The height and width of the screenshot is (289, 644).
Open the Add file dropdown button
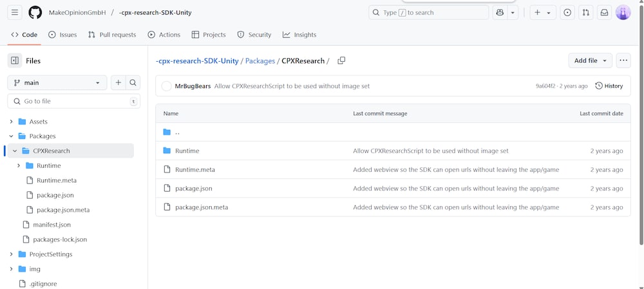click(x=590, y=61)
